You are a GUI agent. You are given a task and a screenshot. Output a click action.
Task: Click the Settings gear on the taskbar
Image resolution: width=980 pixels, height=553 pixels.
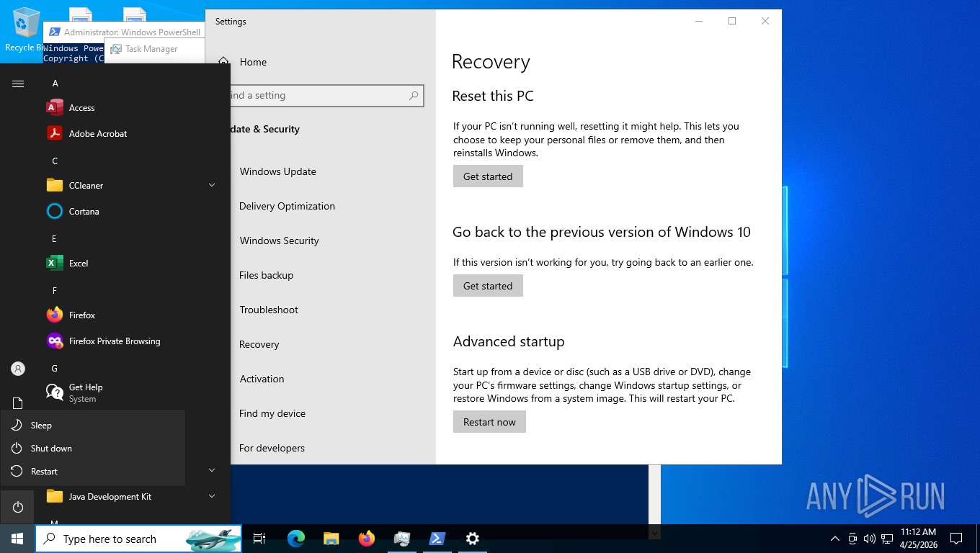[x=473, y=539]
